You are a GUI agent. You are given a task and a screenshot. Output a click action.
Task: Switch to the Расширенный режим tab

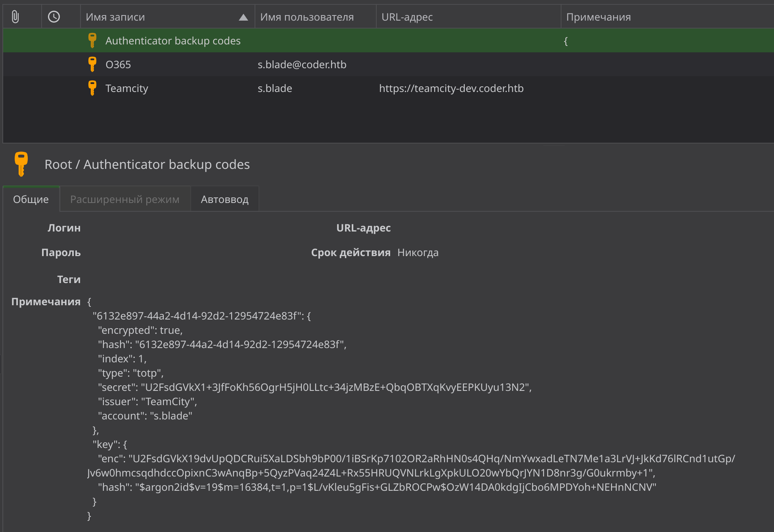[x=125, y=199]
